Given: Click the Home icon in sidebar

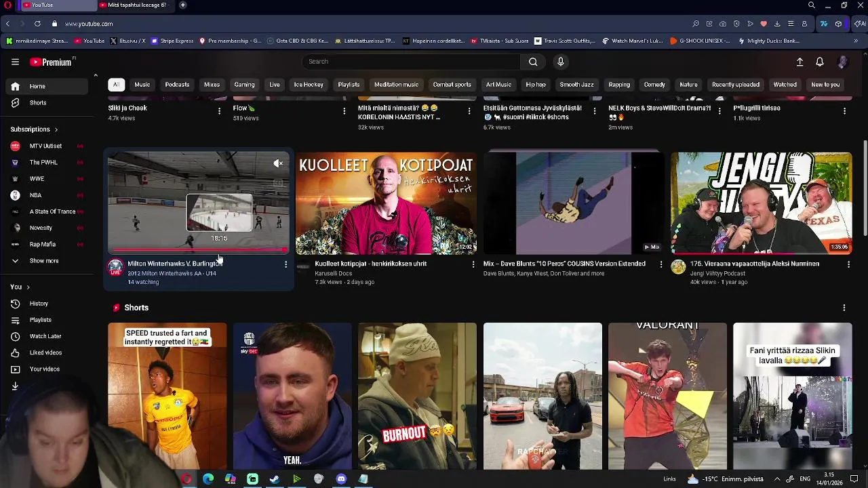Looking at the screenshot, I should click(x=15, y=87).
